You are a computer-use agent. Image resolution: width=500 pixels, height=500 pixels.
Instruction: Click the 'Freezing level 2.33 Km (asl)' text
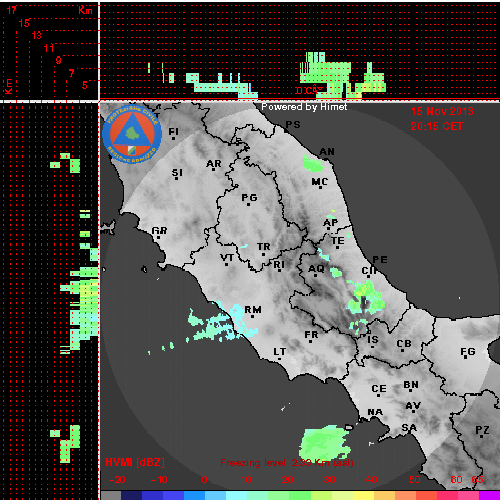click(x=287, y=463)
